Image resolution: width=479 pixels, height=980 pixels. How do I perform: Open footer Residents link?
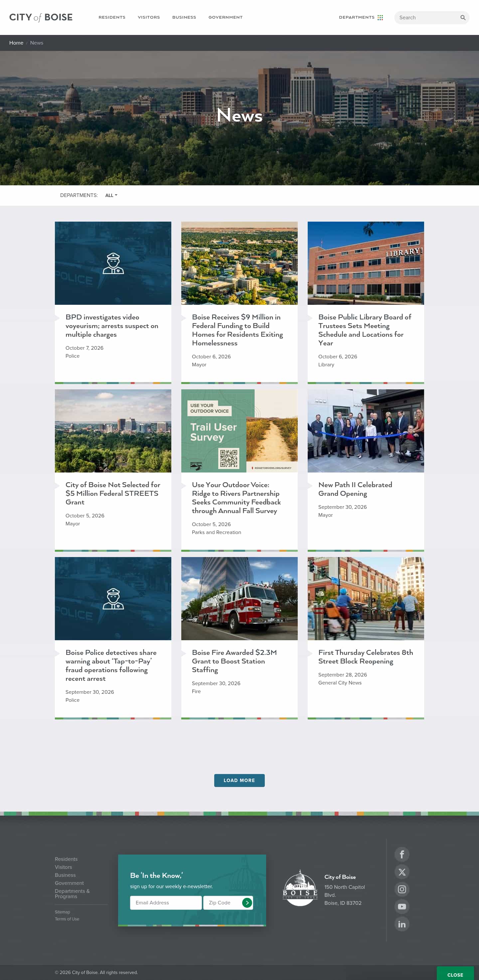pyautogui.click(x=66, y=859)
